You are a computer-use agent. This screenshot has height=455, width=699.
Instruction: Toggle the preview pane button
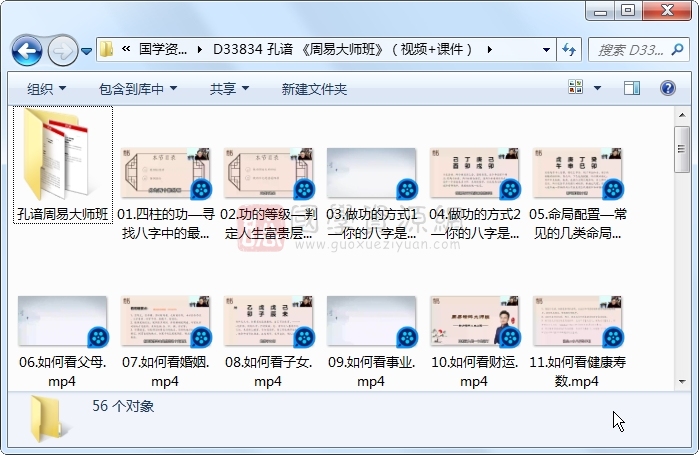tap(632, 88)
